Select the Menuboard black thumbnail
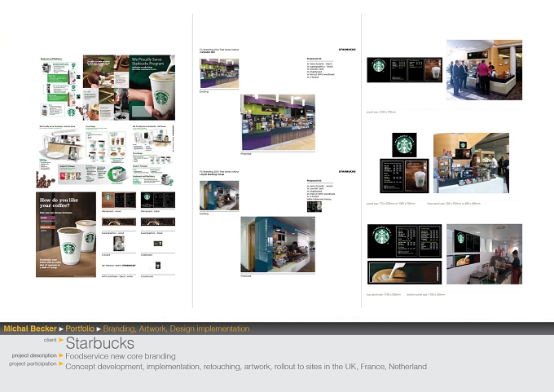 [158, 200]
